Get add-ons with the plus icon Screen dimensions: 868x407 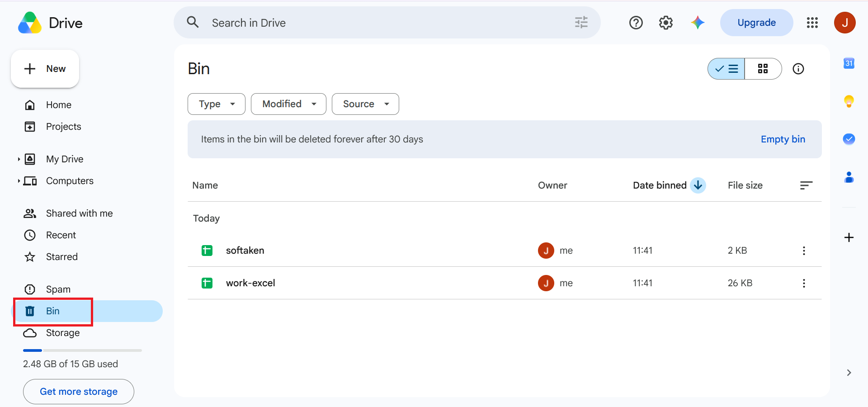(x=849, y=237)
